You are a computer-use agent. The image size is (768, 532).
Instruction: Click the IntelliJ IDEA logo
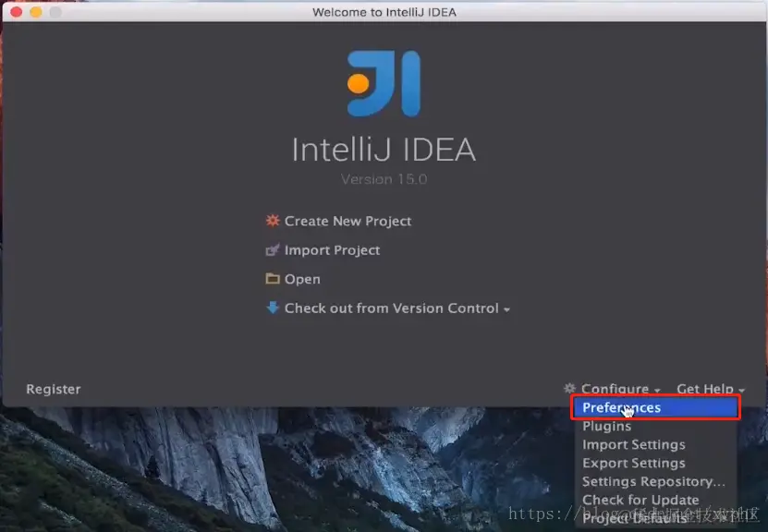coord(384,84)
